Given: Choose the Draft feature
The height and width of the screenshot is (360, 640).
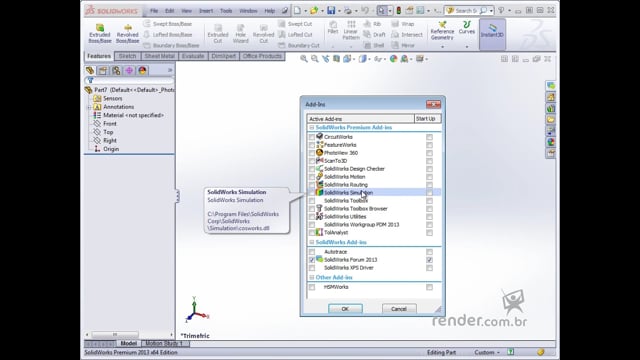Looking at the screenshot, I should pos(374,35).
